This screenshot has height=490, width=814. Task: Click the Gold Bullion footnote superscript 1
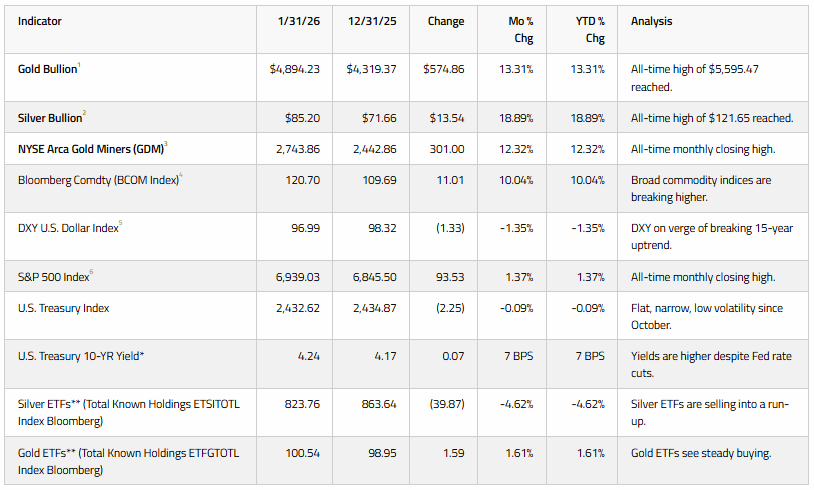pos(79,64)
